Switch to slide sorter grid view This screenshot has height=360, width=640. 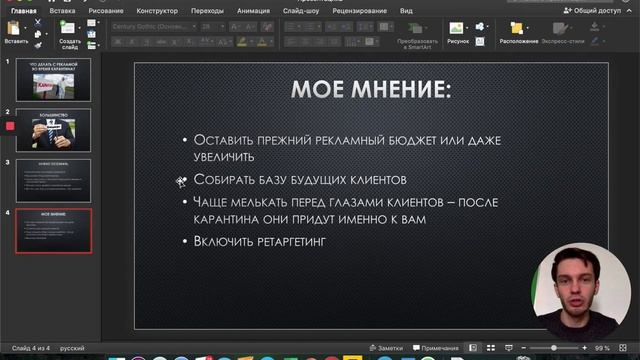click(x=491, y=348)
